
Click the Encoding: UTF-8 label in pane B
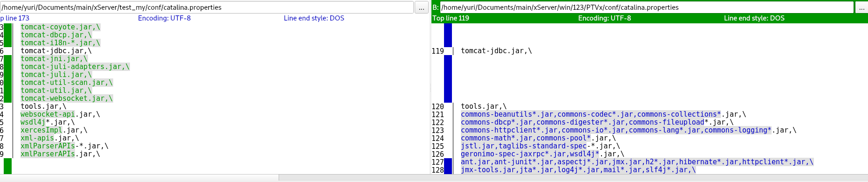click(x=604, y=18)
